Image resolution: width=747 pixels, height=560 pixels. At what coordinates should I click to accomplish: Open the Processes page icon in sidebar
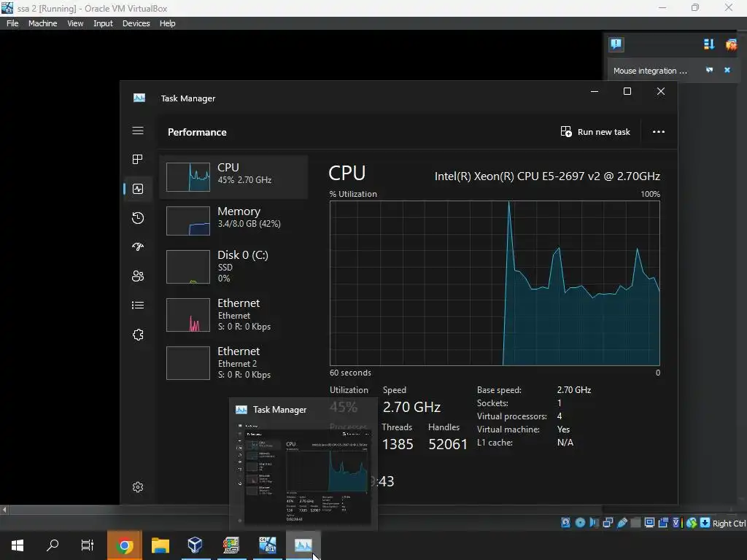(138, 160)
